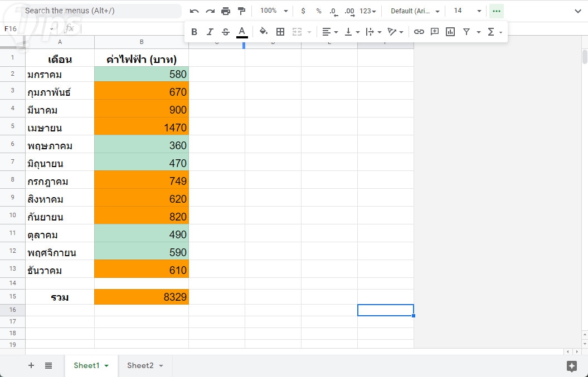
Task: Click the Name box showing F16
Action: 29,29
